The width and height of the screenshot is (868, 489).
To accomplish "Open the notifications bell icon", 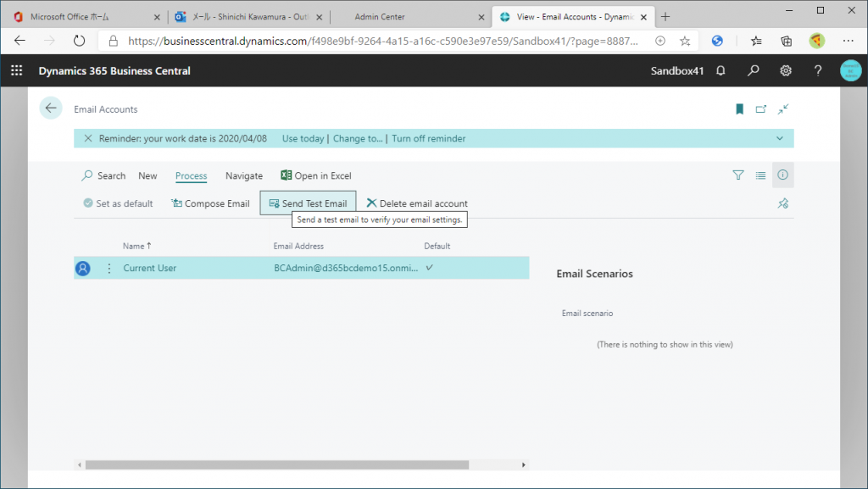I will coord(721,71).
